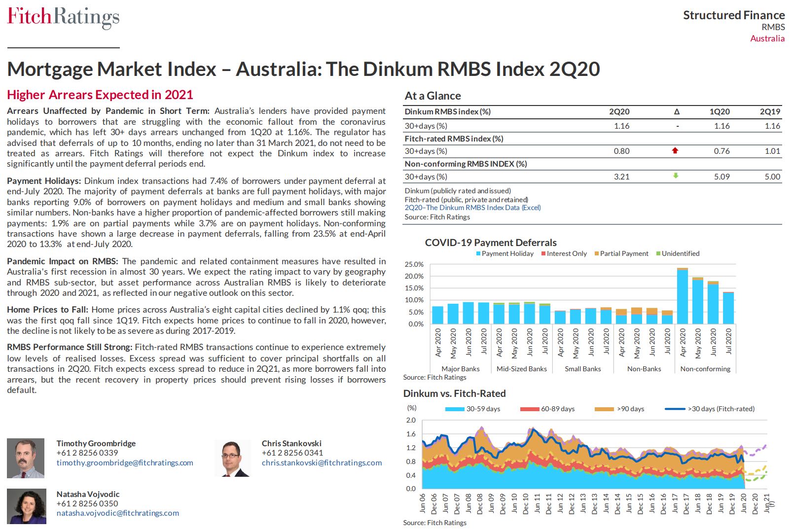793x532 pixels.
Task: Click the '3.21' table value
Action: pyautogui.click(x=622, y=177)
